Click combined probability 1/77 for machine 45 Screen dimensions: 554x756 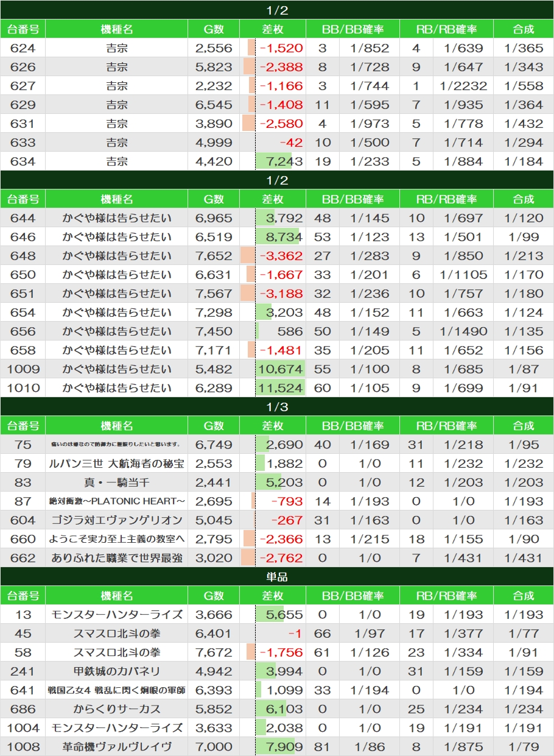click(x=524, y=634)
